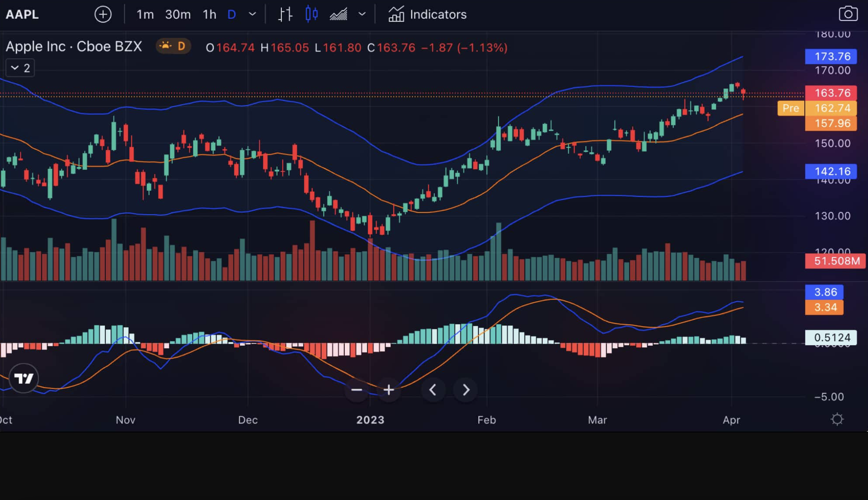The height and width of the screenshot is (500, 868).
Task: Switch to 1m timeframe
Action: tap(145, 14)
